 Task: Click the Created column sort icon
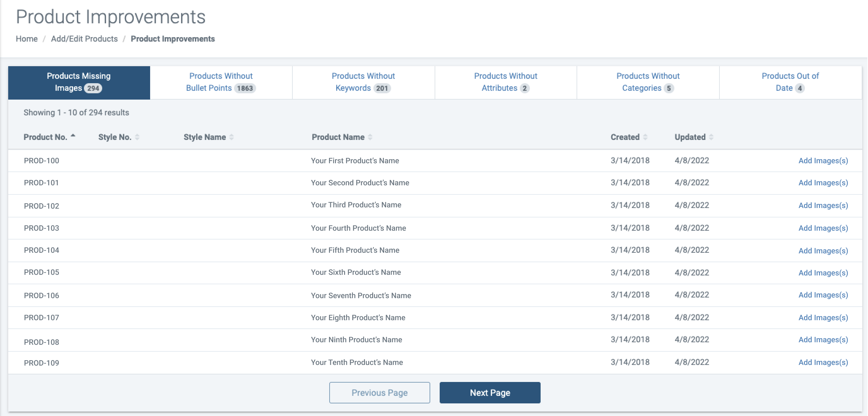pos(645,137)
